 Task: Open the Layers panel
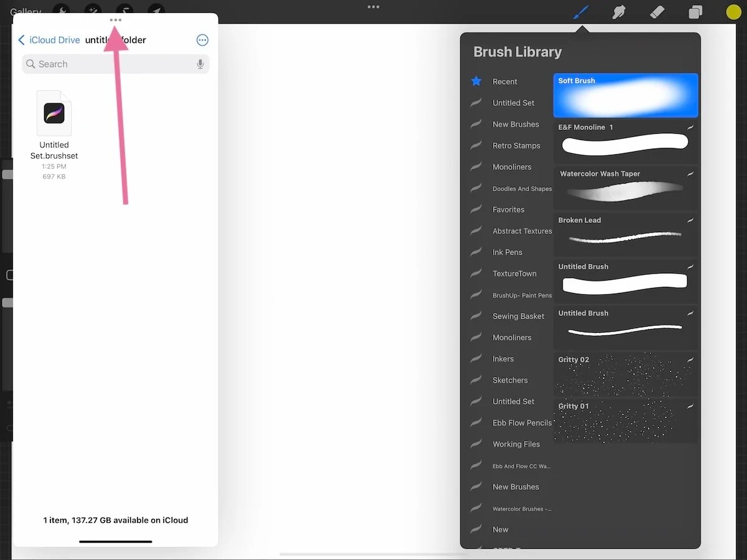point(695,11)
